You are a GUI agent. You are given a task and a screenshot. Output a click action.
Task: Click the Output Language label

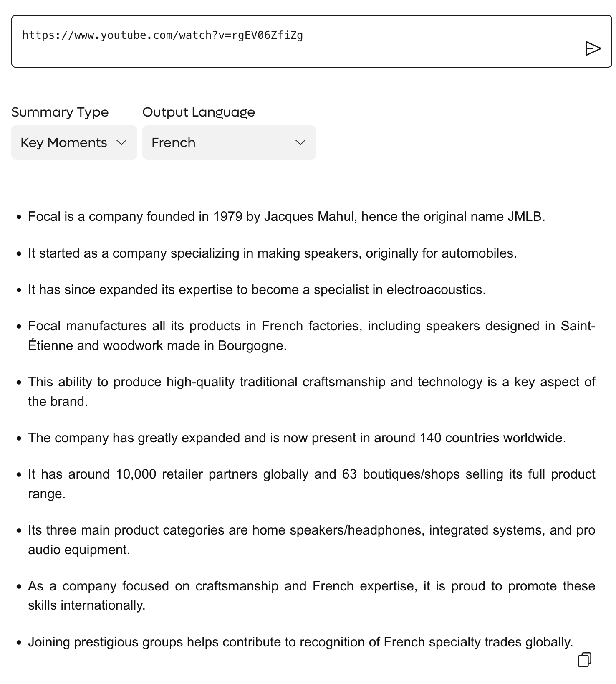199,112
